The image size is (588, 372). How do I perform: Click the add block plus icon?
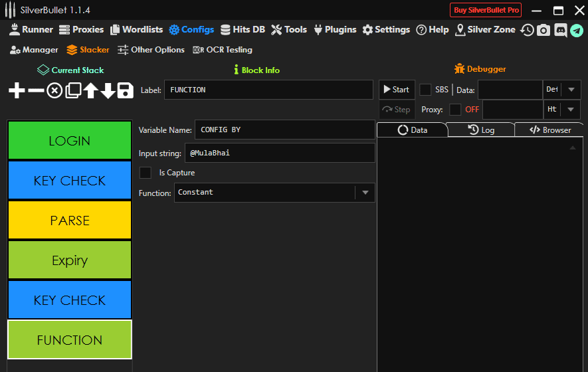pos(17,91)
